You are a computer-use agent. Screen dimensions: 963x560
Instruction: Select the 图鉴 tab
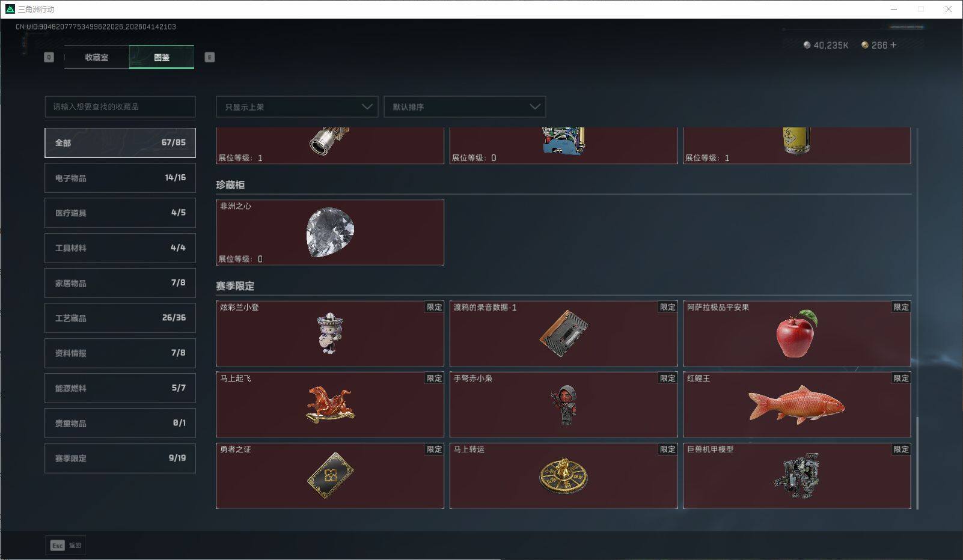162,57
